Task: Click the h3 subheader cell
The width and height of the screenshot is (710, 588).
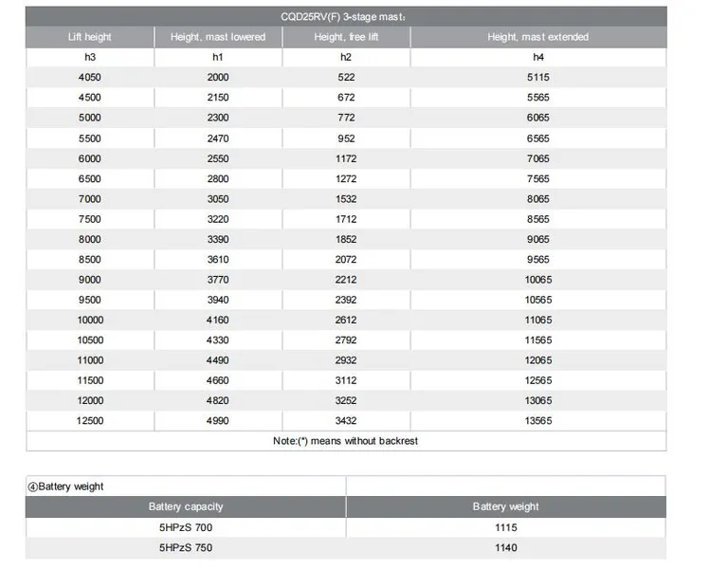Action: coord(90,57)
